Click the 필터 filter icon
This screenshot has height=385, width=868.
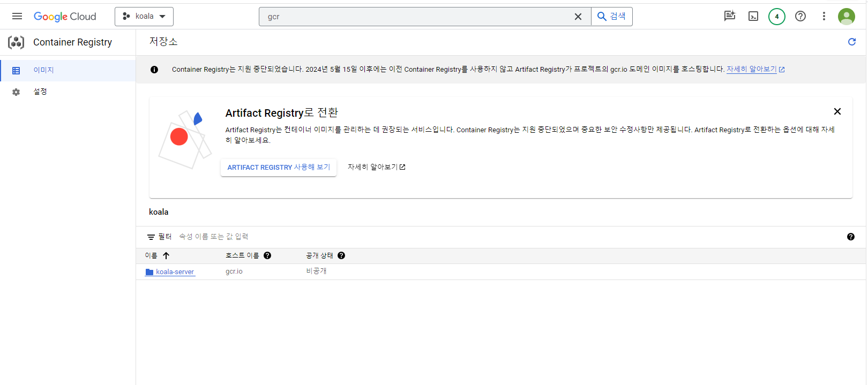point(151,237)
